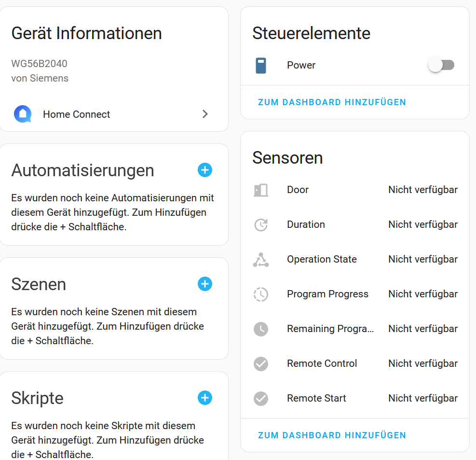Add Sensoren to dashboard
This screenshot has width=476, height=460.
click(332, 435)
